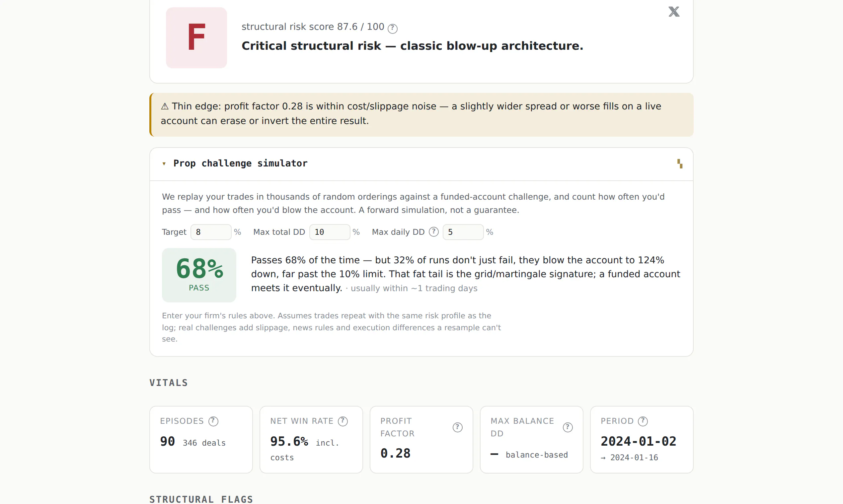The width and height of the screenshot is (843, 504).
Task: Focus the Target percent input field
Action: [x=211, y=232]
